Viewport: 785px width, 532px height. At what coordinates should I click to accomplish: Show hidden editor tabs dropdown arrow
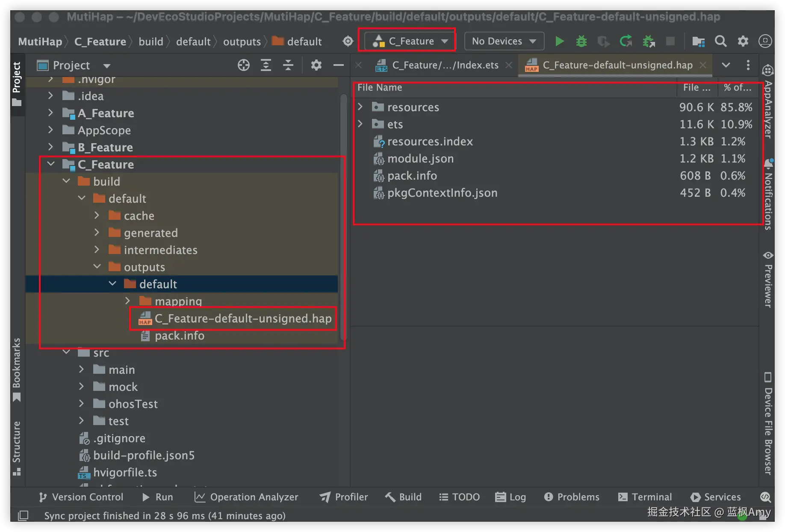[x=726, y=65]
